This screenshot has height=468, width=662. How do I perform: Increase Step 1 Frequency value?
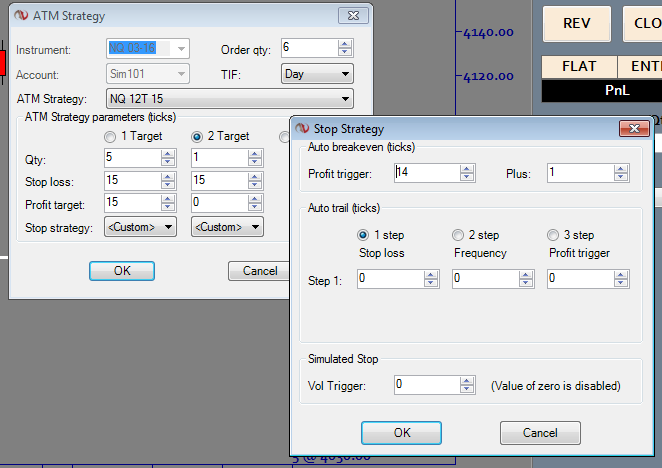pyautogui.click(x=526, y=275)
